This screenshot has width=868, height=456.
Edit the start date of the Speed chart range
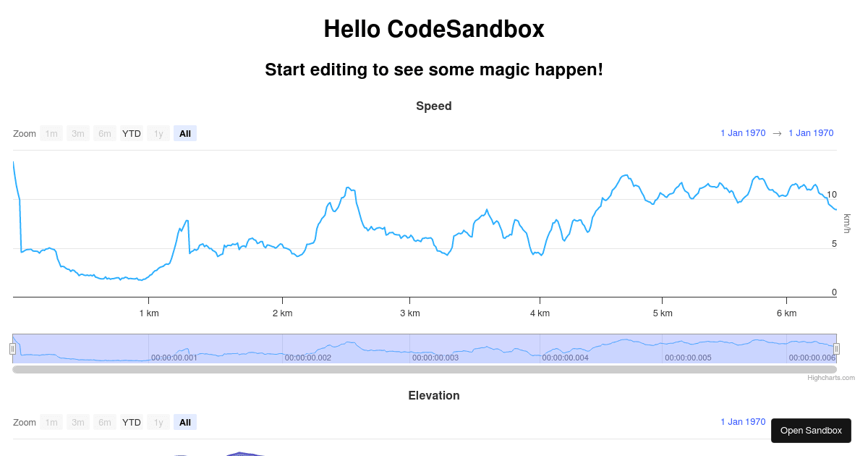click(x=743, y=133)
